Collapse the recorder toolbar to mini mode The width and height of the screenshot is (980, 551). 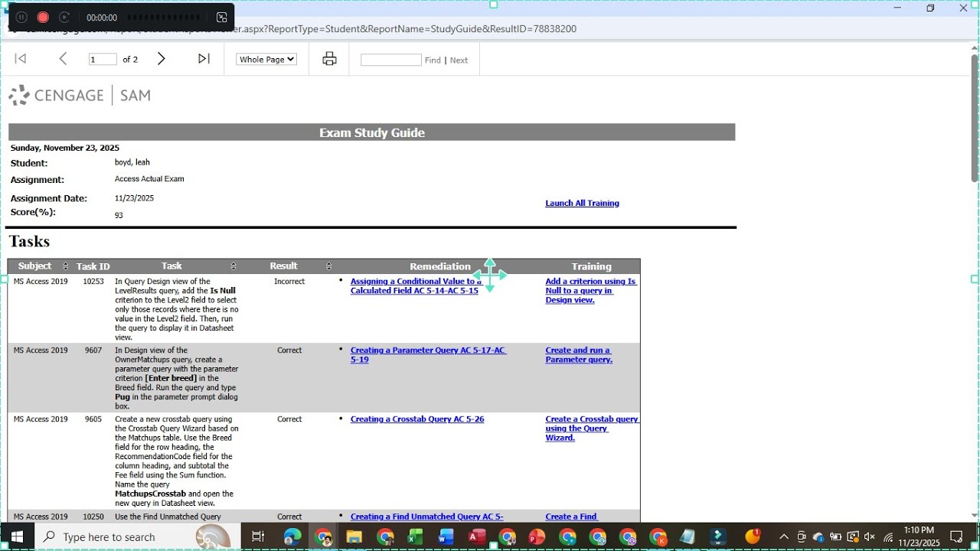click(222, 17)
